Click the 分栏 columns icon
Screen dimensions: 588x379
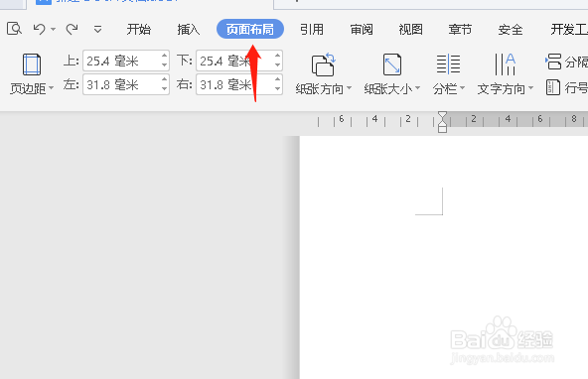pyautogui.click(x=448, y=64)
